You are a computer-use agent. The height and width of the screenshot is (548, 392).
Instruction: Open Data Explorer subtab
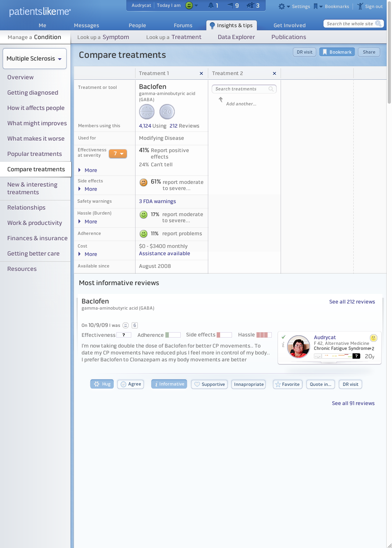click(236, 37)
